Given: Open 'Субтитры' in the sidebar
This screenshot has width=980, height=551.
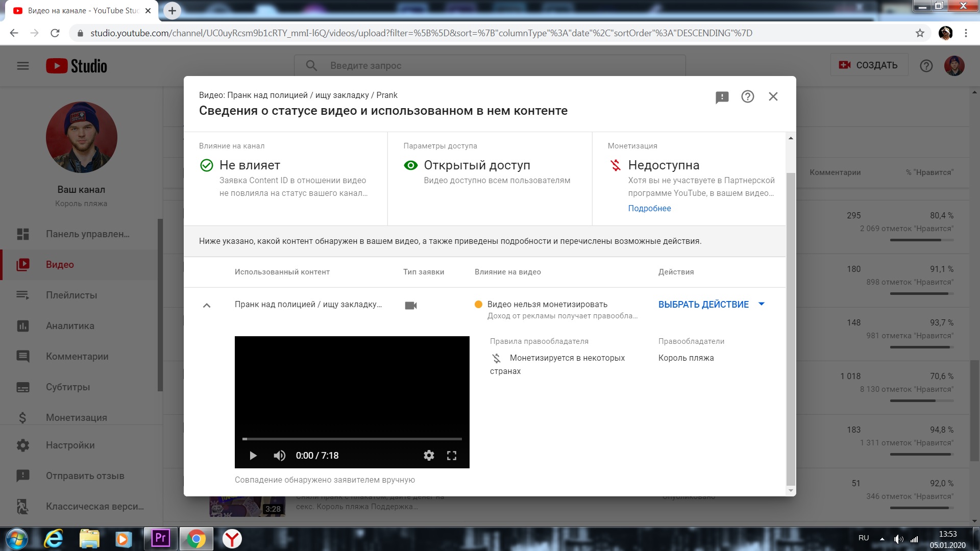Looking at the screenshot, I should coord(79,387).
